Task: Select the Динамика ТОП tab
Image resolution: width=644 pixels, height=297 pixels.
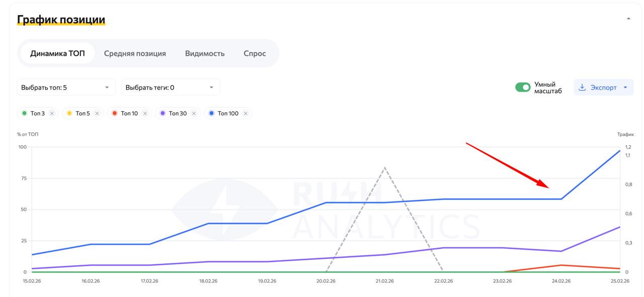Action: (57, 53)
